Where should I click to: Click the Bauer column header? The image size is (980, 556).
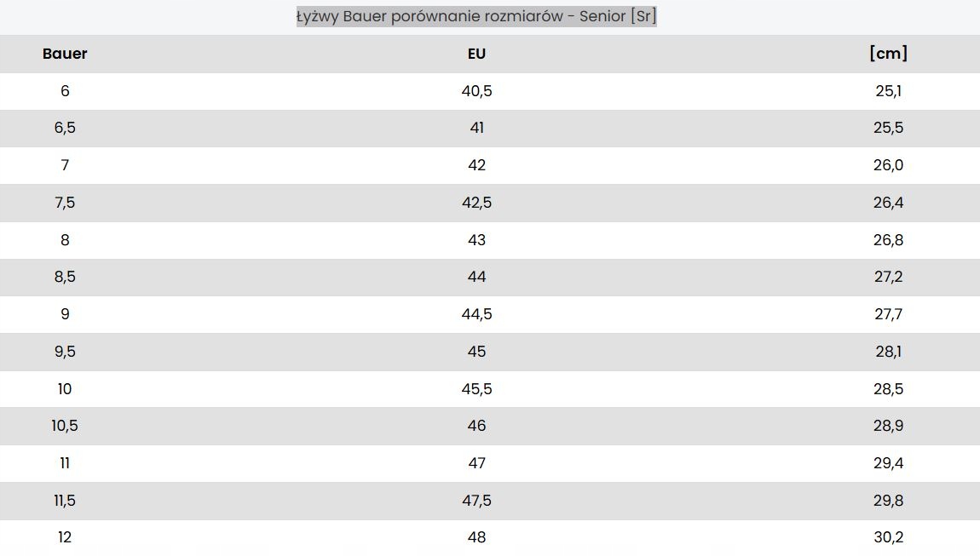click(x=65, y=54)
